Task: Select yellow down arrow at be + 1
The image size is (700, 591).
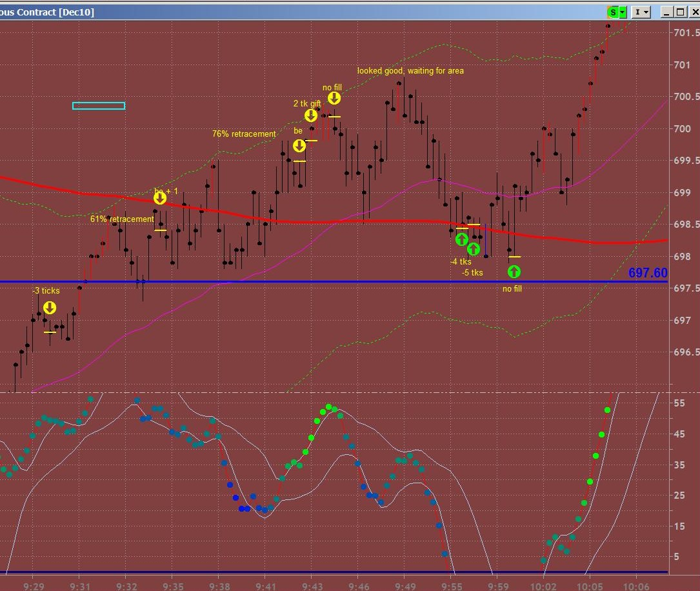Action: click(x=160, y=197)
